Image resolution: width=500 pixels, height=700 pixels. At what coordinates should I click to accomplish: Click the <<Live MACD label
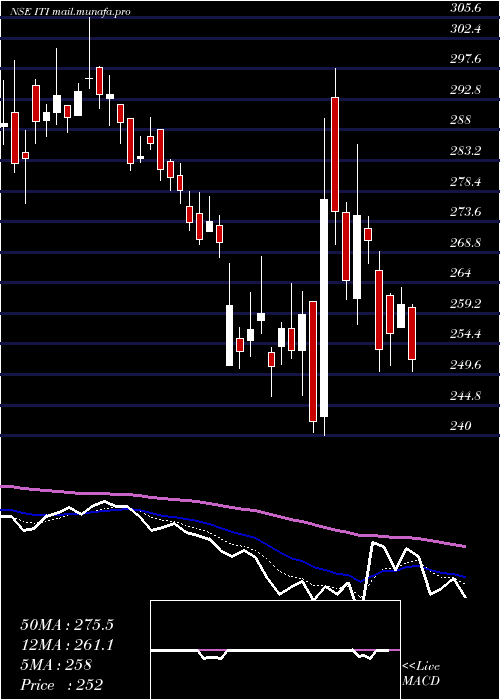421,674
